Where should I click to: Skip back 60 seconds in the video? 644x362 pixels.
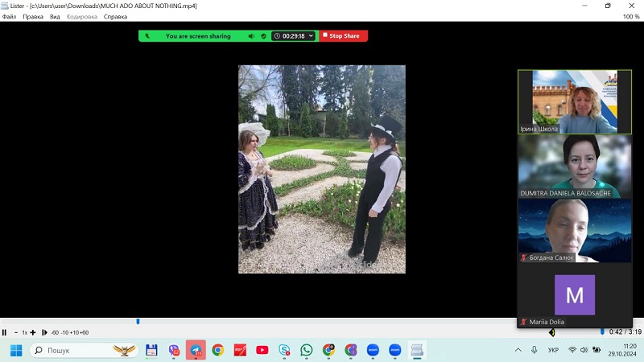pyautogui.click(x=55, y=332)
